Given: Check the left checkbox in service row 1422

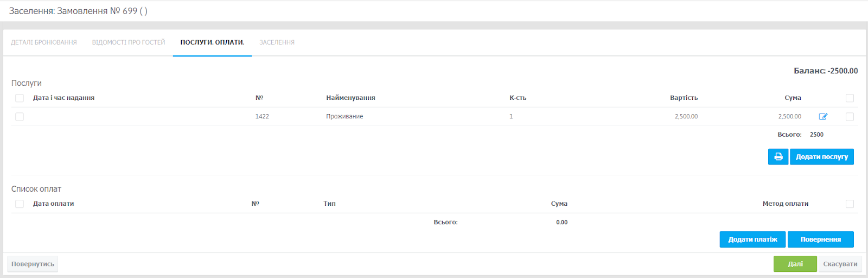Looking at the screenshot, I should click(20, 117).
